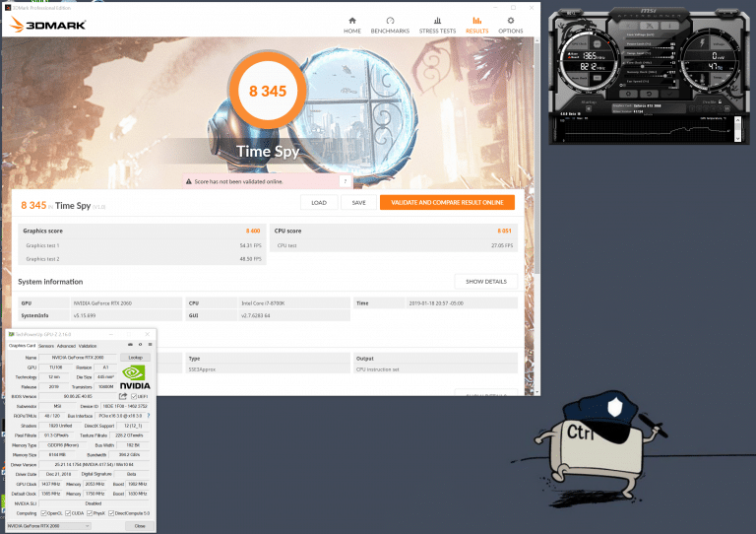Switch to the Graphics Card tab in GPU-Z
Image resolution: width=756 pixels, height=534 pixels.
click(23, 346)
